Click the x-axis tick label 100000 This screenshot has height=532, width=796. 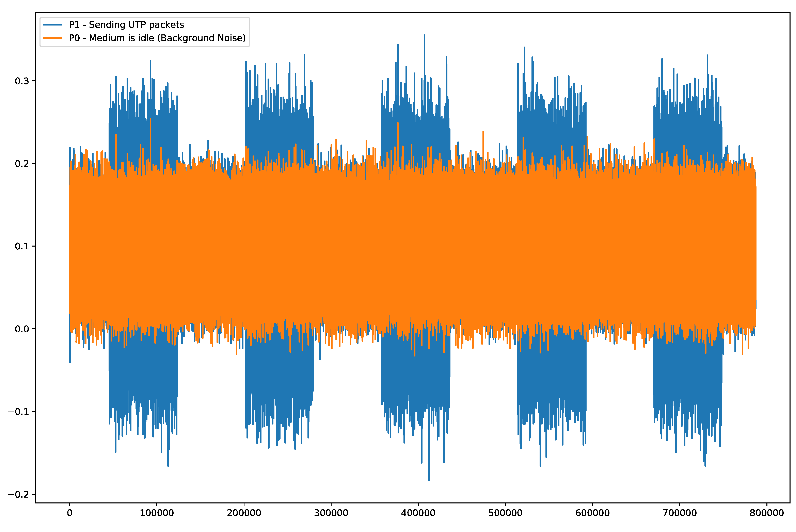click(x=157, y=513)
